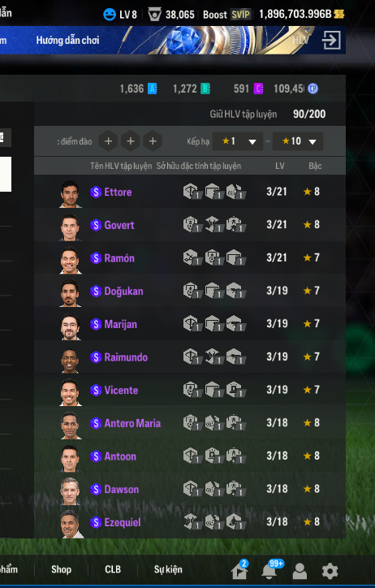Open minimum star 1 dropdown

238,141
